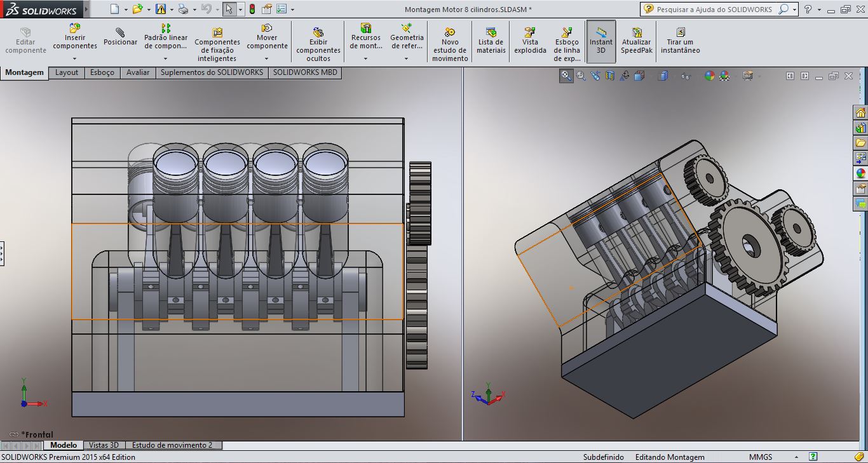
Task: Open Vista explodida tool
Action: (530, 41)
